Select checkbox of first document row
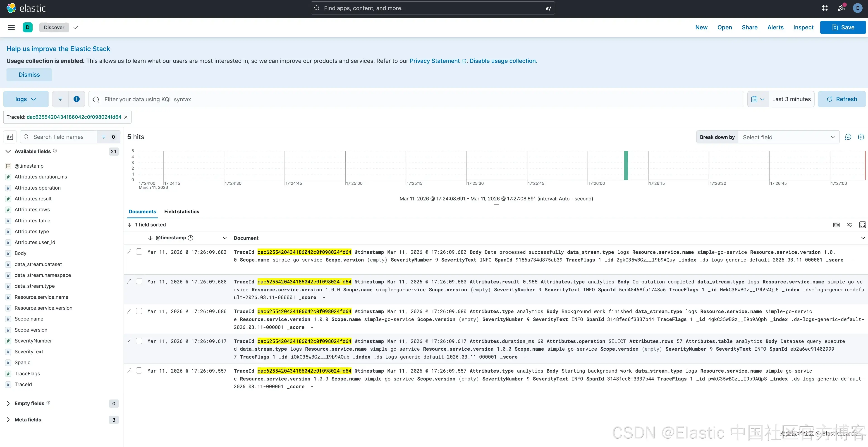 [x=139, y=252]
